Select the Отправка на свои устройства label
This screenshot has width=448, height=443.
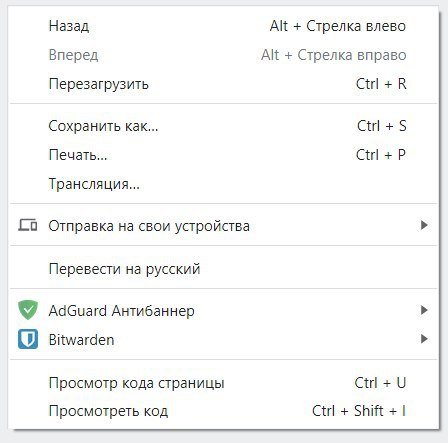tap(149, 226)
